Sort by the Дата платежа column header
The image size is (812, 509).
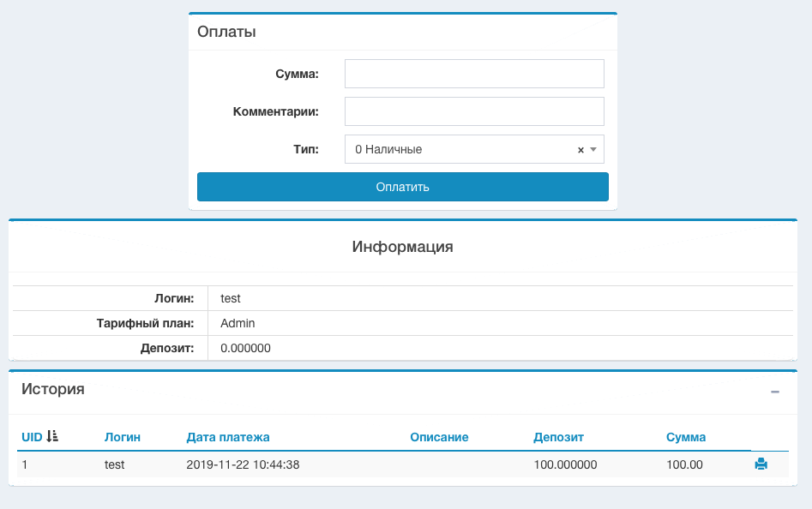pyautogui.click(x=228, y=437)
